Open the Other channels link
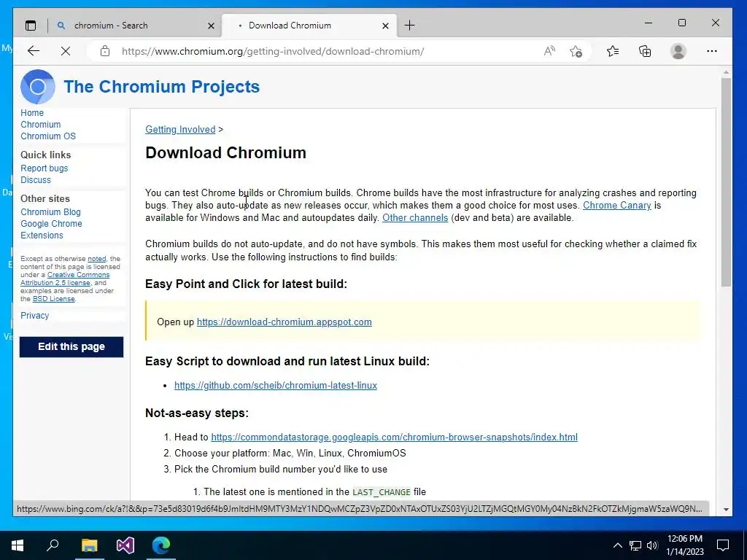Image resolution: width=747 pixels, height=560 pixels. click(415, 217)
